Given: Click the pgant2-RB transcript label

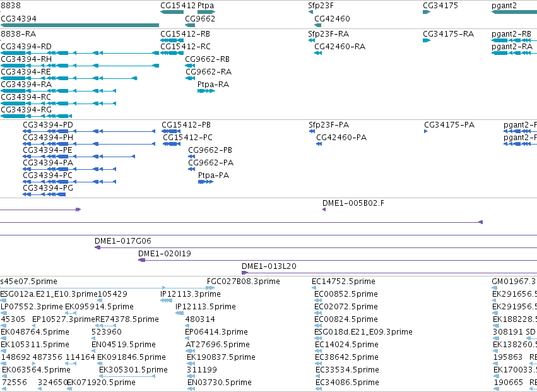Looking at the screenshot, I should [512, 34].
